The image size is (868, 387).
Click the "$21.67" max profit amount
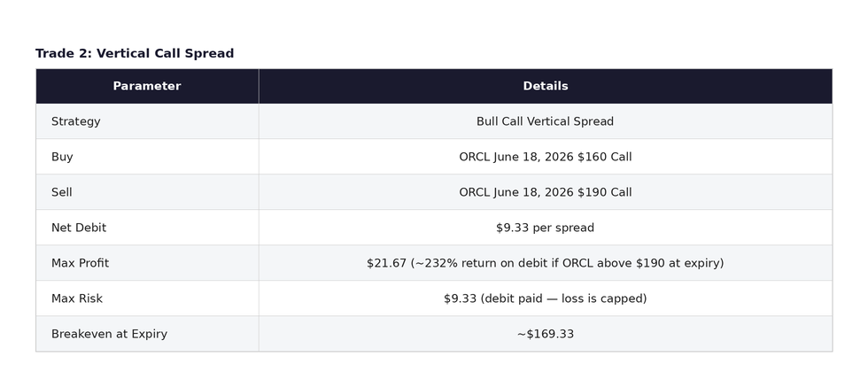(386, 264)
